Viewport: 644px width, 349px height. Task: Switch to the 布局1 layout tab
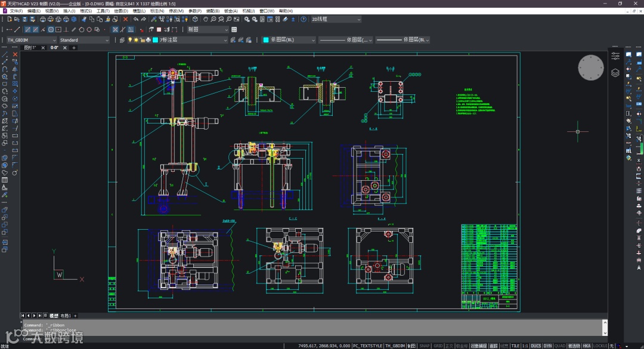point(64,315)
